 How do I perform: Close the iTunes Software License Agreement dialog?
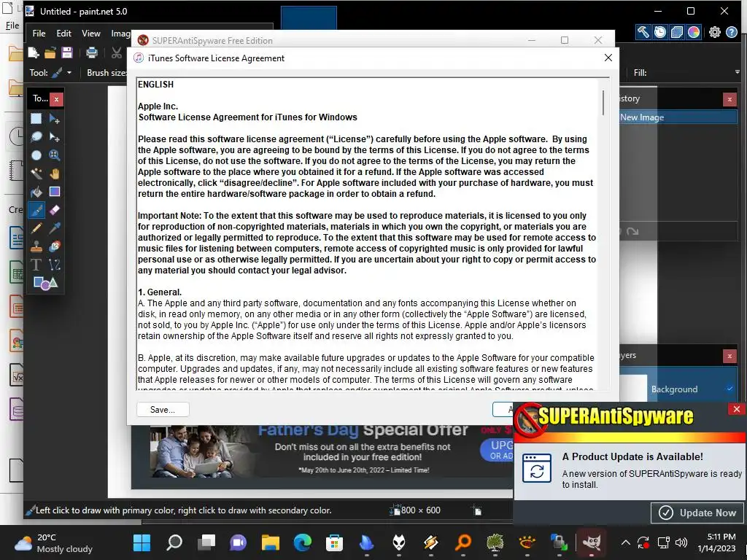608,58
